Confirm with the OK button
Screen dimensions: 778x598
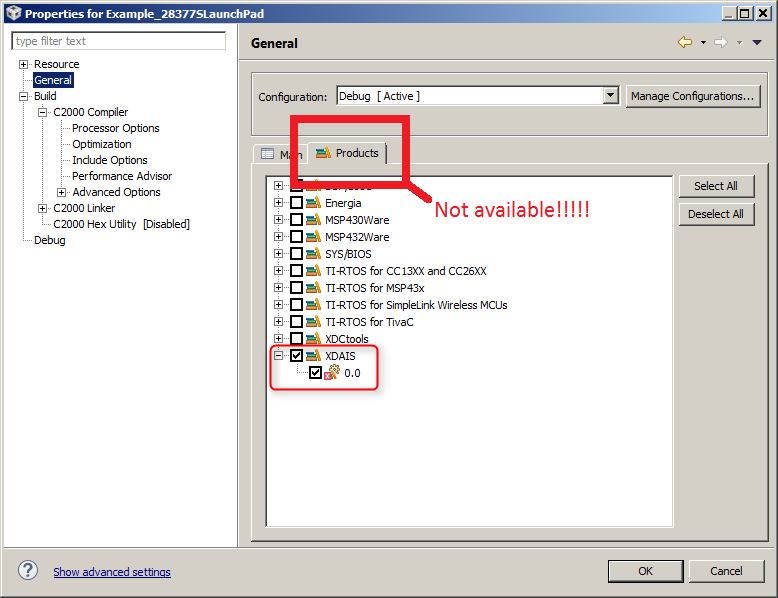646,571
